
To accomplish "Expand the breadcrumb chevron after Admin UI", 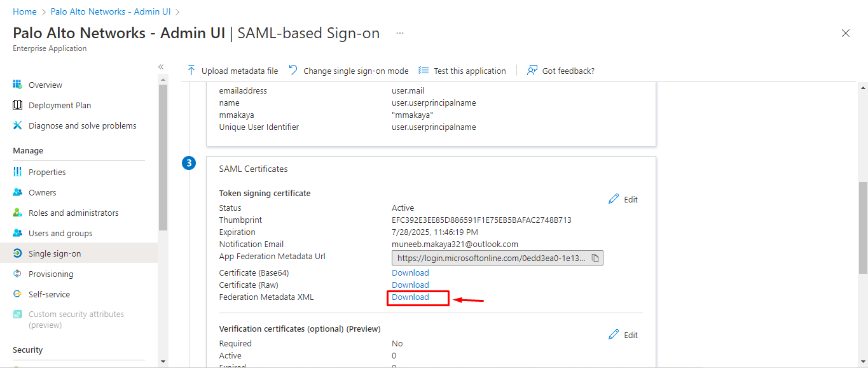I will [176, 11].
